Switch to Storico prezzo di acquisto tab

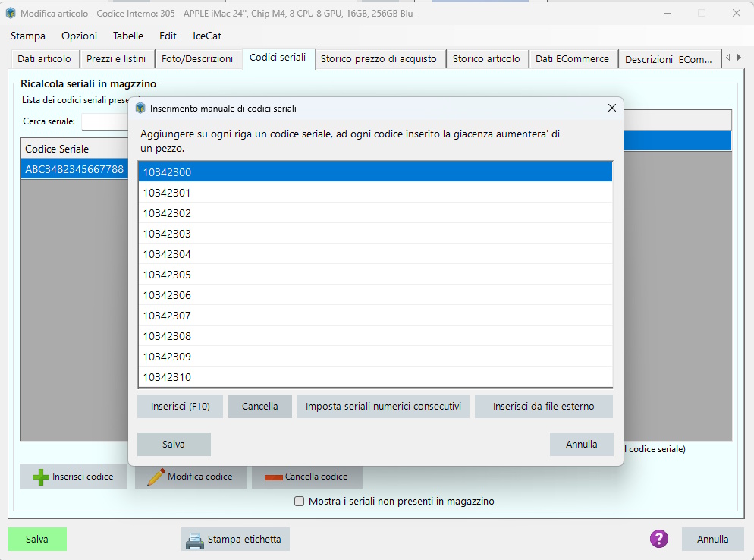(379, 59)
